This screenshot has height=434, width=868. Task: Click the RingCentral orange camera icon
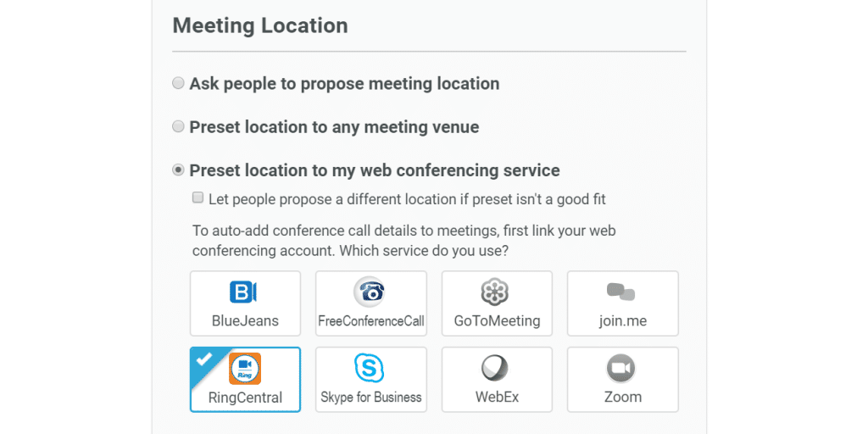coord(245,369)
